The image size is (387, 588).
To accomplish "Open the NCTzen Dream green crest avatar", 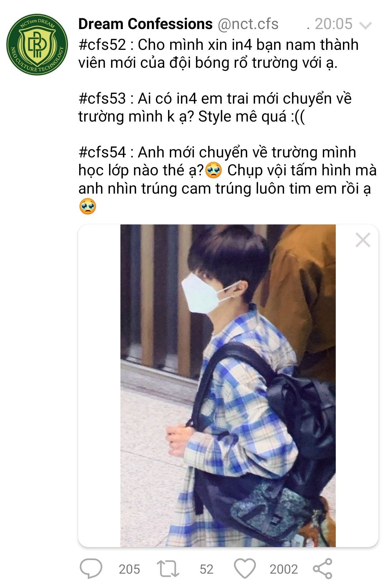I will (x=37, y=44).
